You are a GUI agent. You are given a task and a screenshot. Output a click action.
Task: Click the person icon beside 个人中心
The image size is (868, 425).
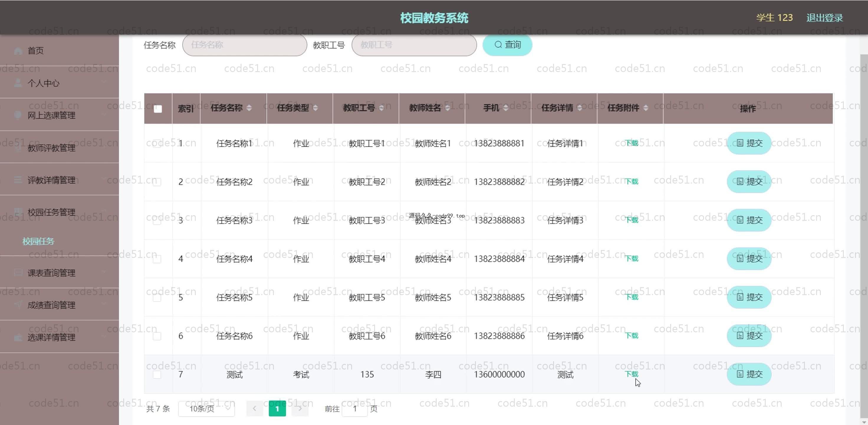coord(18,83)
